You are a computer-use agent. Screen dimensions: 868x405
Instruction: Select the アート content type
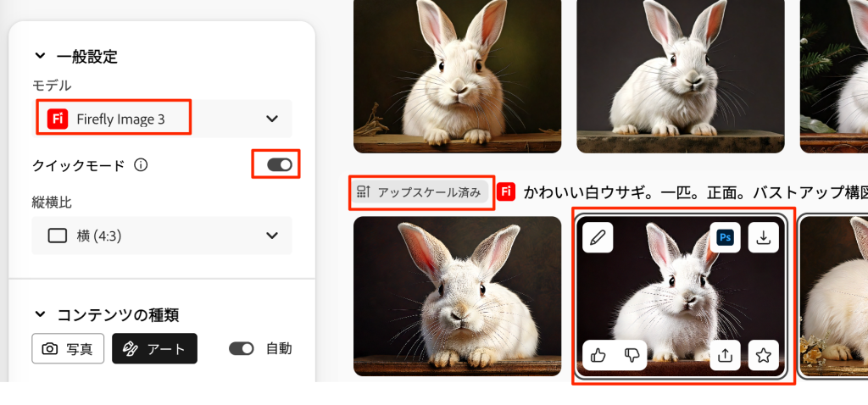pyautogui.click(x=154, y=348)
